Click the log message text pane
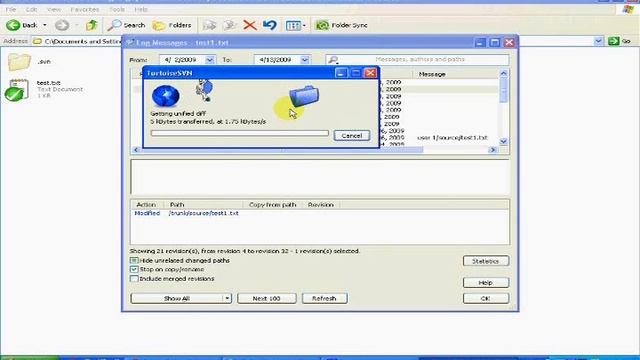The height and width of the screenshot is (360, 640). (x=320, y=177)
